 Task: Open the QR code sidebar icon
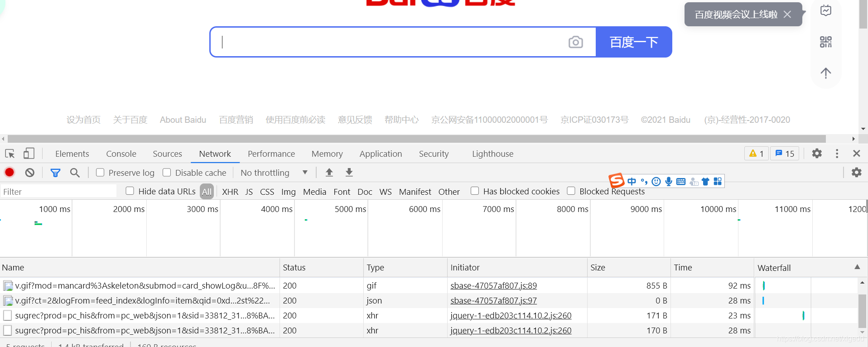[826, 42]
